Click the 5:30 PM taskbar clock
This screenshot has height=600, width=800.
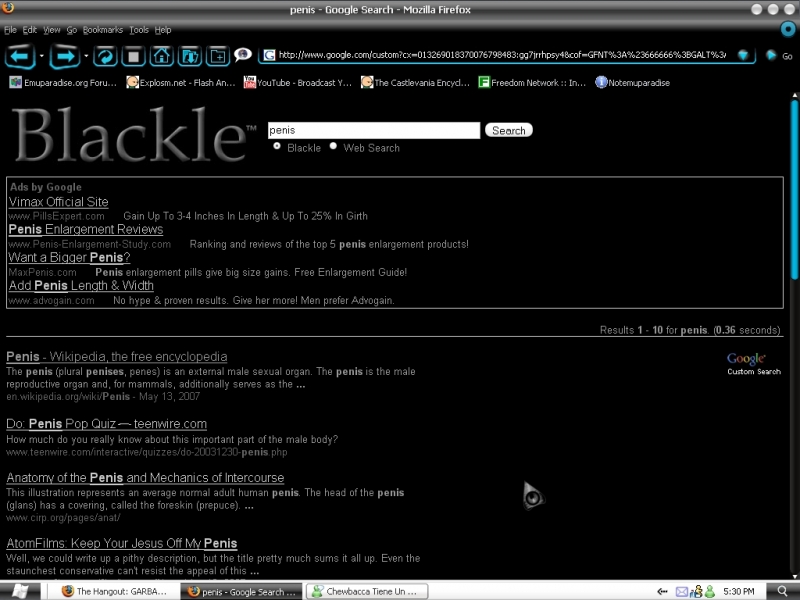(x=738, y=592)
